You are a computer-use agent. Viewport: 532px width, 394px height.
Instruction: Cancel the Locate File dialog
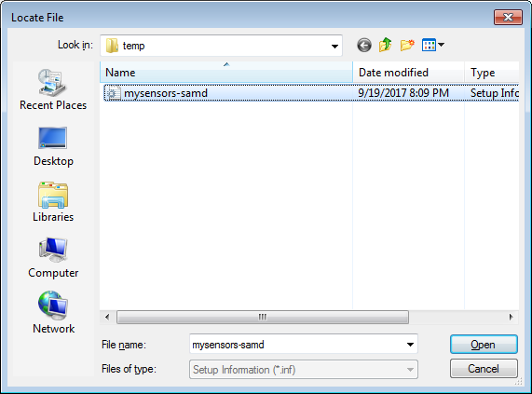[x=484, y=369]
